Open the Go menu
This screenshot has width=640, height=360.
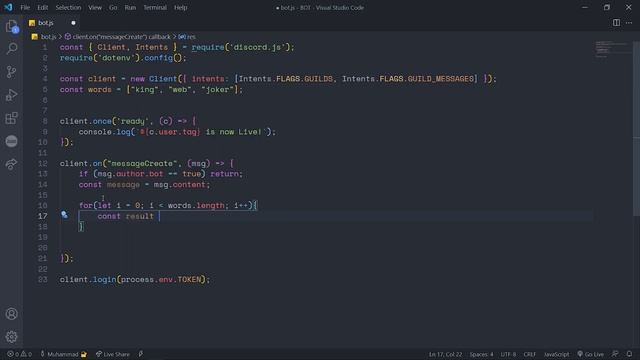point(113,7)
